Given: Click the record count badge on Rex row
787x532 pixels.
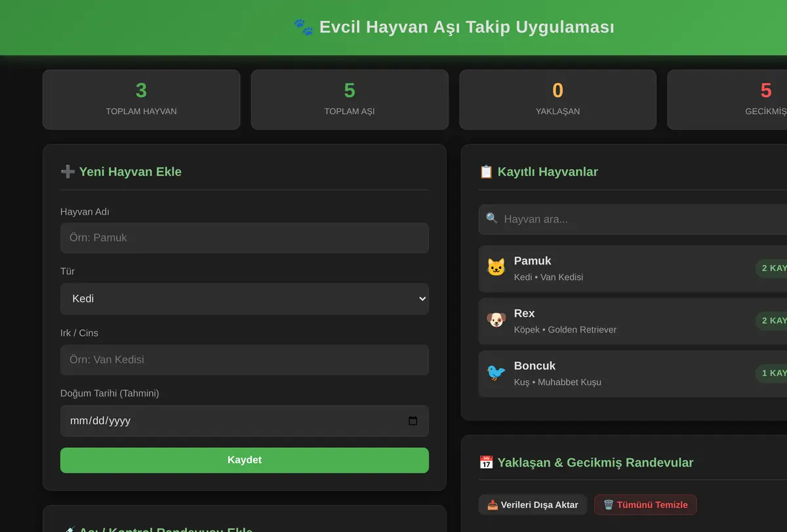Looking at the screenshot, I should pos(772,321).
